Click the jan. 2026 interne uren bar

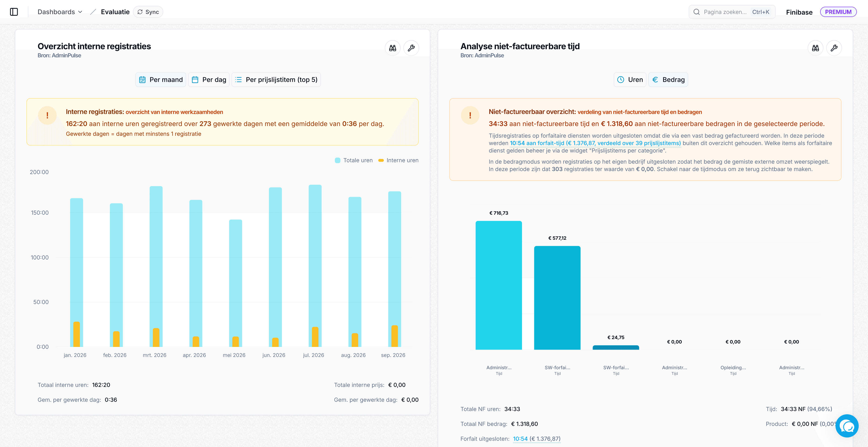pos(76,334)
